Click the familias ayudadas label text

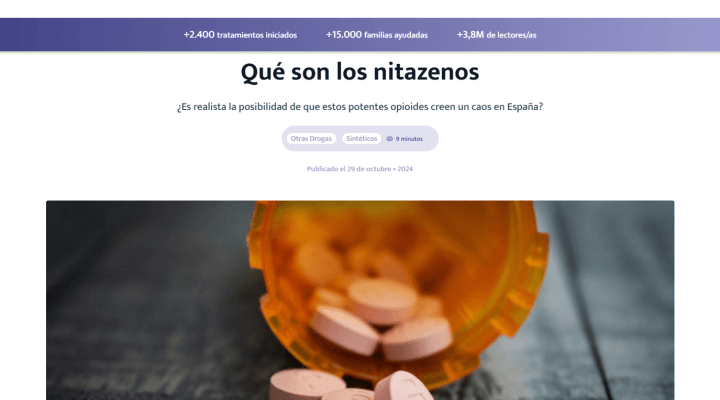point(396,35)
